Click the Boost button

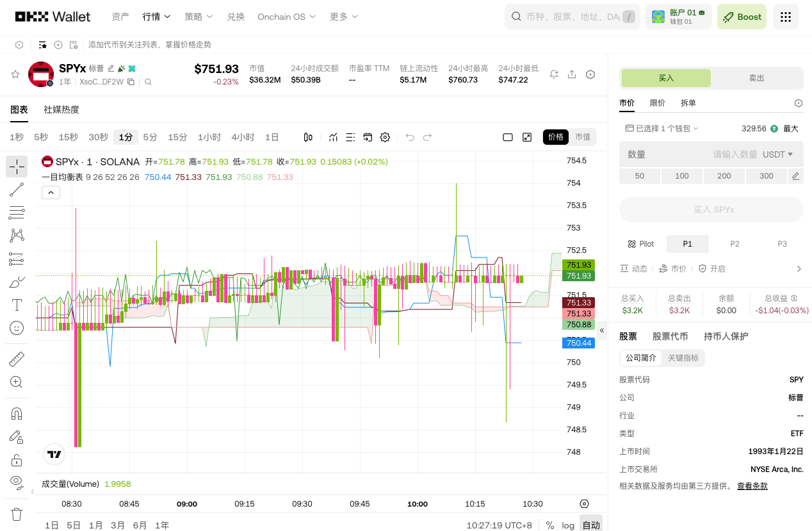point(742,17)
